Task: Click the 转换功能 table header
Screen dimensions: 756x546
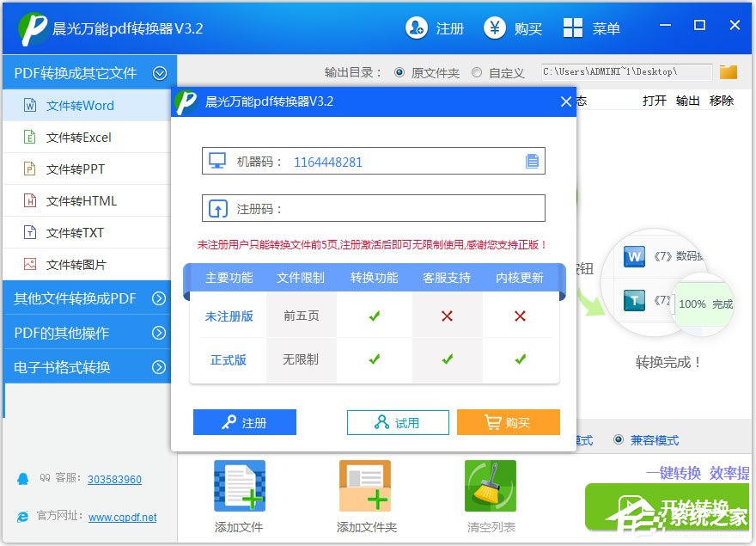Action: pyautogui.click(x=375, y=278)
